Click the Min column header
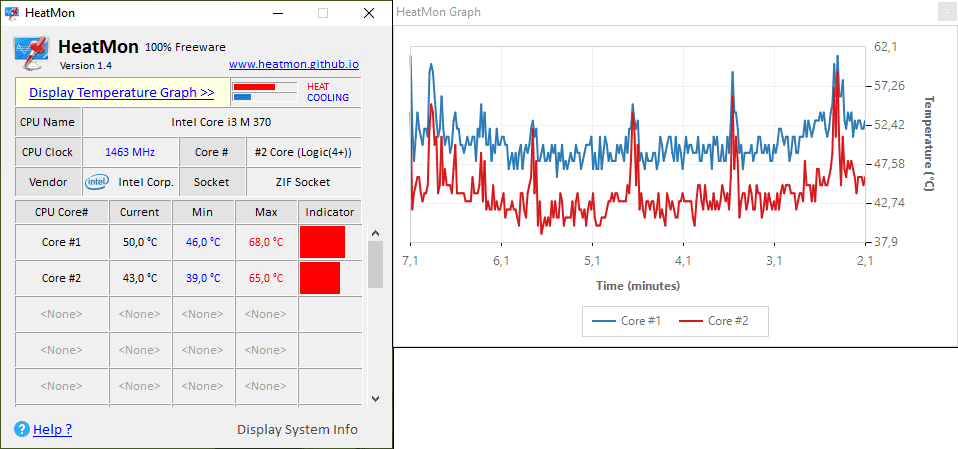The height and width of the screenshot is (449, 958). click(203, 212)
